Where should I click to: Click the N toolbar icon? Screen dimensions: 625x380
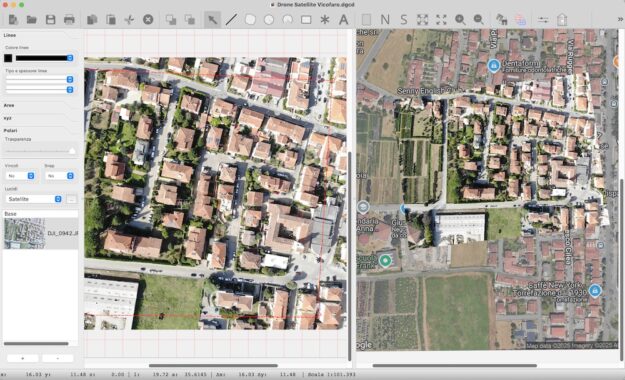pyautogui.click(x=385, y=20)
